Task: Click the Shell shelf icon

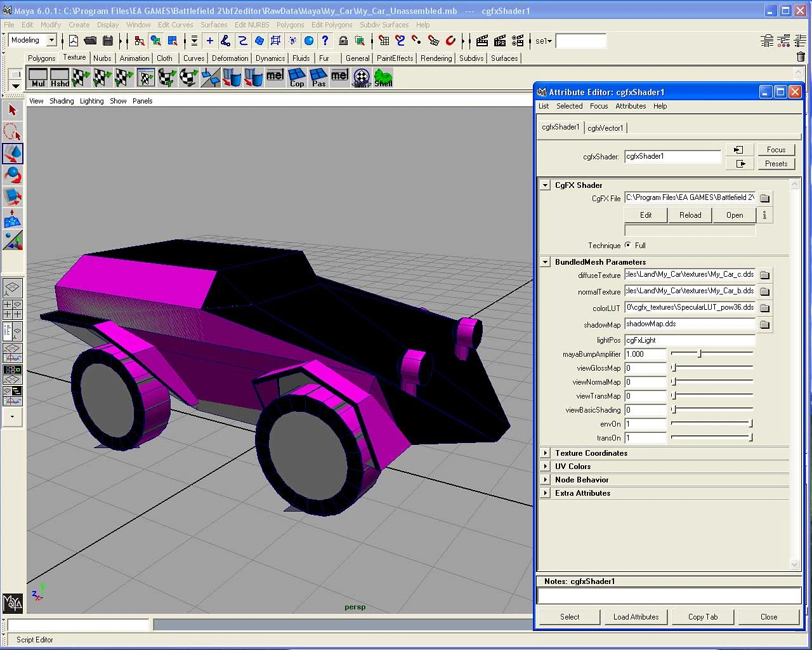Action: [x=383, y=78]
